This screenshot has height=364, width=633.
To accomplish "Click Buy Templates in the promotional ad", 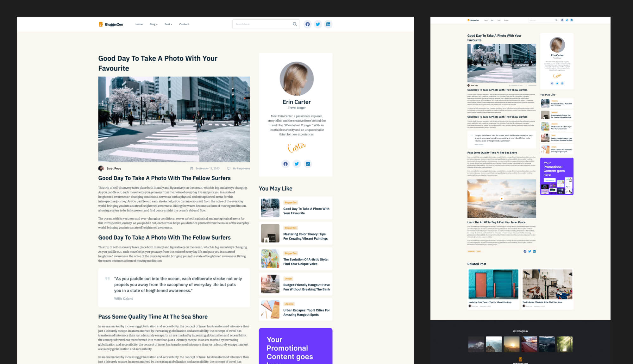I will click(549, 180).
